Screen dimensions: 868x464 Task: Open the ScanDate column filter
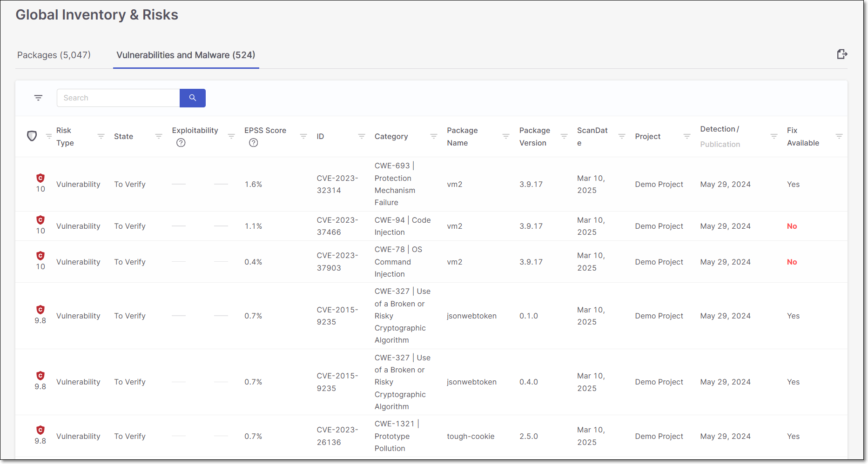(x=622, y=136)
